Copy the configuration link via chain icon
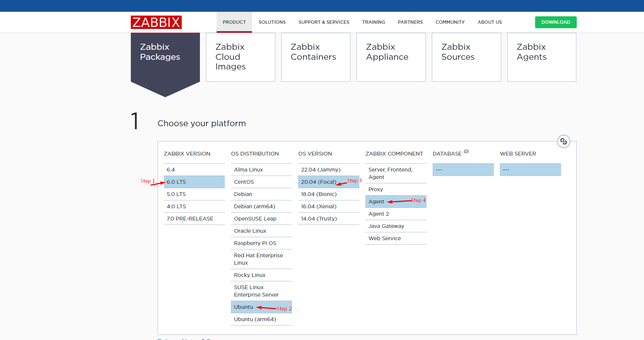This screenshot has width=644, height=340. [564, 141]
